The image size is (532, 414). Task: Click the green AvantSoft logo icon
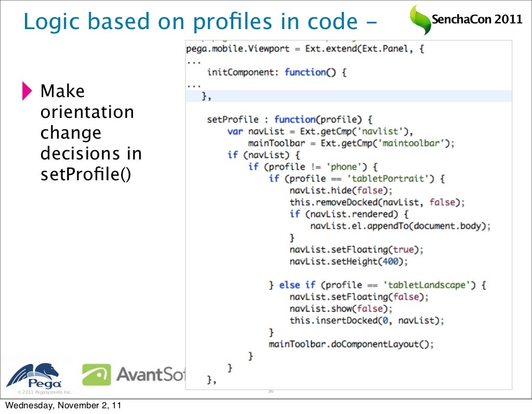click(x=96, y=375)
